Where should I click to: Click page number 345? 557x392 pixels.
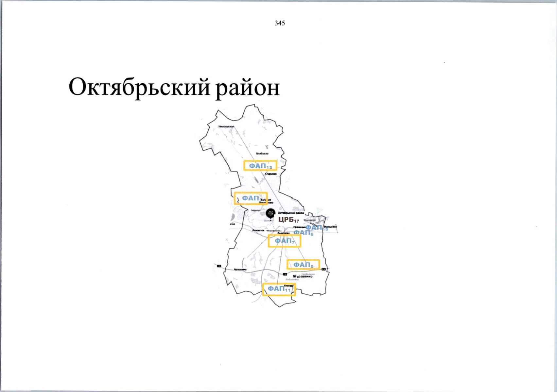280,23
